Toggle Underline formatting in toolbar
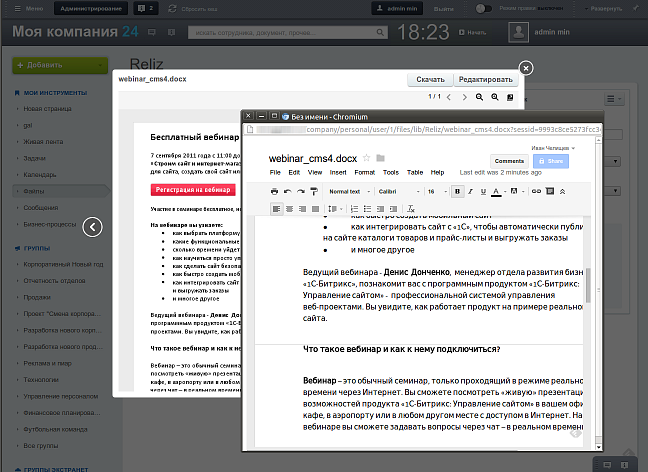Viewport: 648px width, 472px height. coord(485,191)
